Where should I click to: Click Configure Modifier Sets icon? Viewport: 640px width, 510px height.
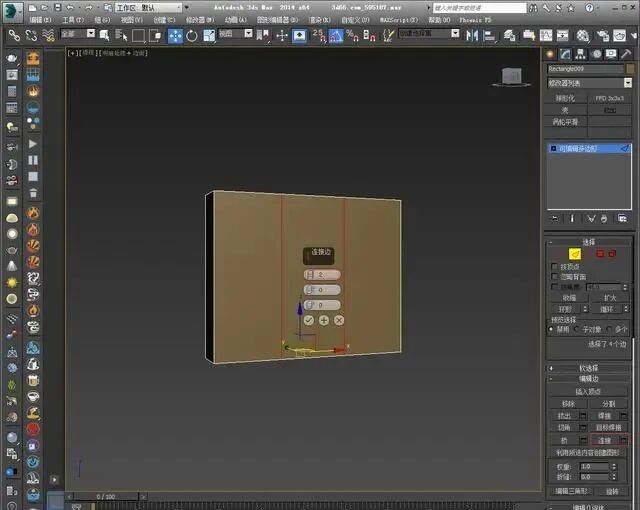(622, 219)
